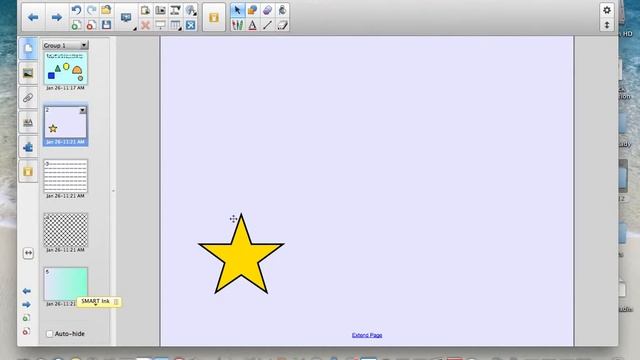
Task: Open the measurement tools dropdown icon
Action: pos(191,10)
